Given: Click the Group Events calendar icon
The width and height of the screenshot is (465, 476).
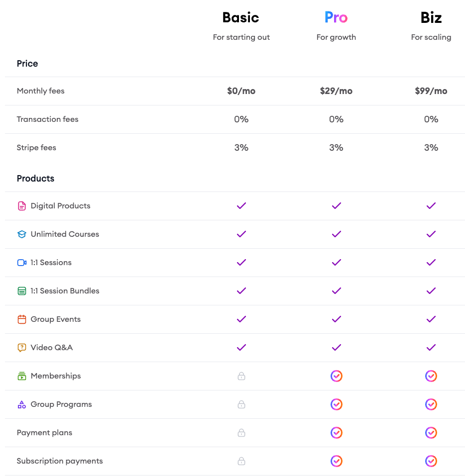Looking at the screenshot, I should (x=22, y=319).
